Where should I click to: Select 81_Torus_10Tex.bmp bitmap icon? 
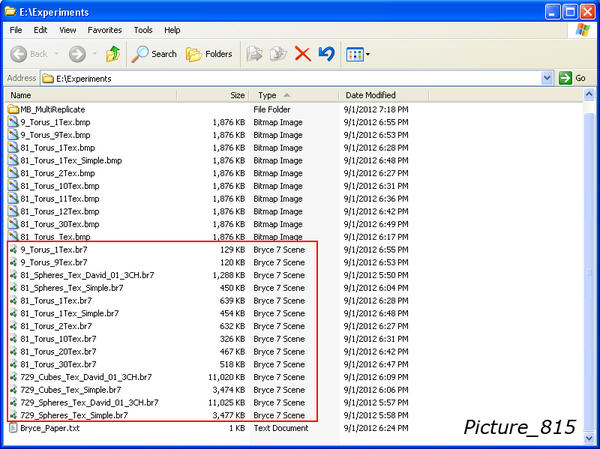coord(13,186)
